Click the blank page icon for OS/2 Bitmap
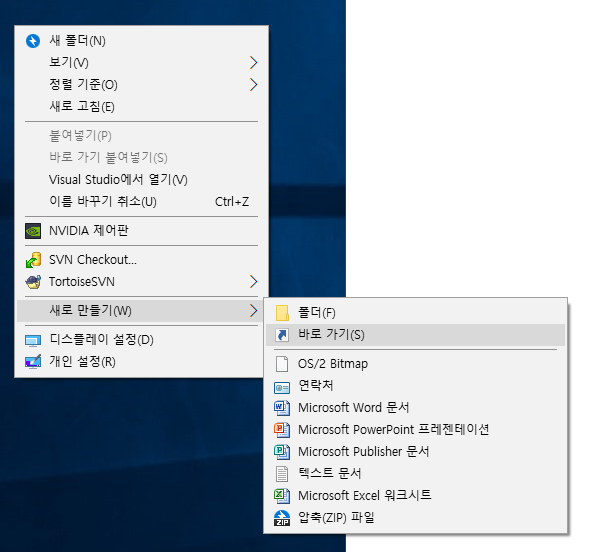Image resolution: width=594 pixels, height=552 pixels. click(x=282, y=364)
